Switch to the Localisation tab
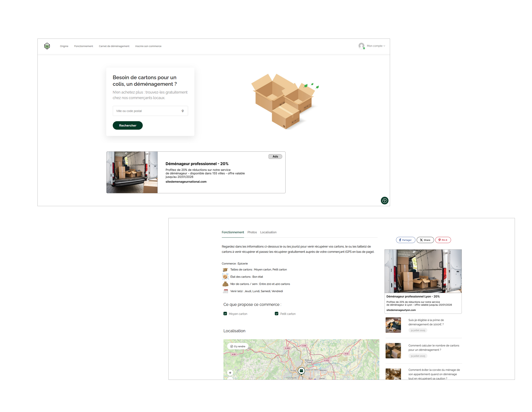The height and width of the screenshot is (412, 532). (x=268, y=232)
